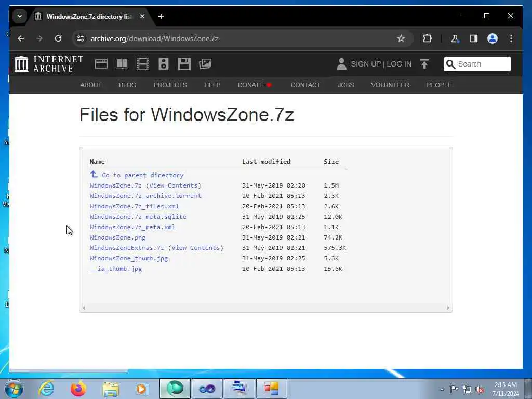Bookmark this page with the star icon

(x=401, y=38)
